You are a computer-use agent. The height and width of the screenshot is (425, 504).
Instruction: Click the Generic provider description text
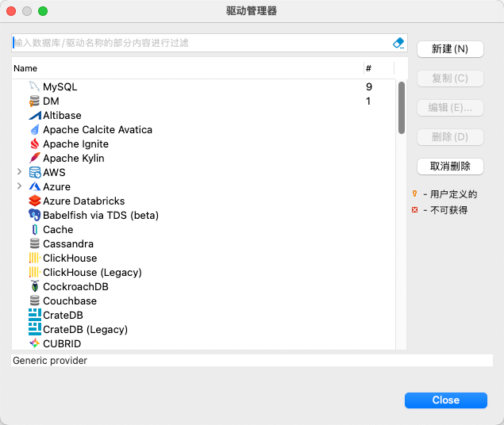50,361
